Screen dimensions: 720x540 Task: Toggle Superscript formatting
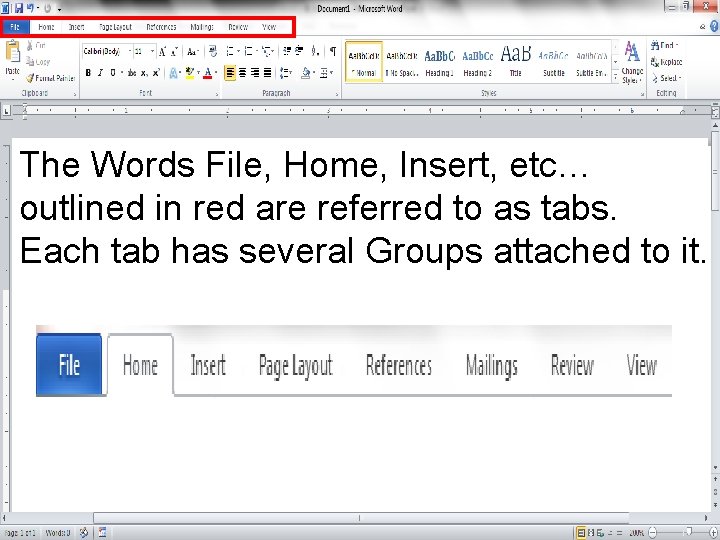click(156, 73)
